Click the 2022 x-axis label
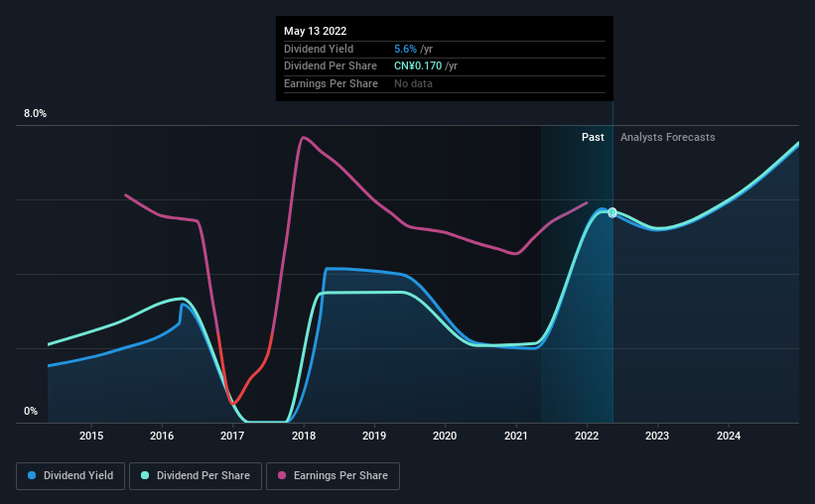This screenshot has width=815, height=504. (x=587, y=436)
